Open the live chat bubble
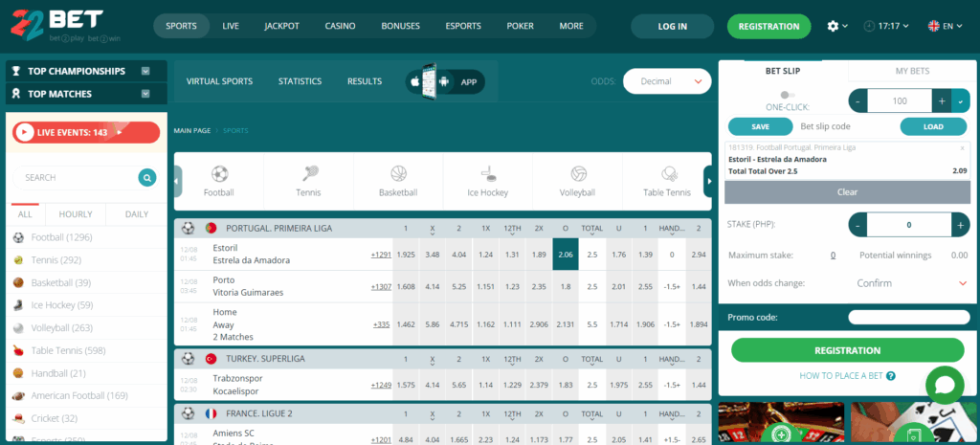Viewport: 980px width, 445px height. coord(945,386)
